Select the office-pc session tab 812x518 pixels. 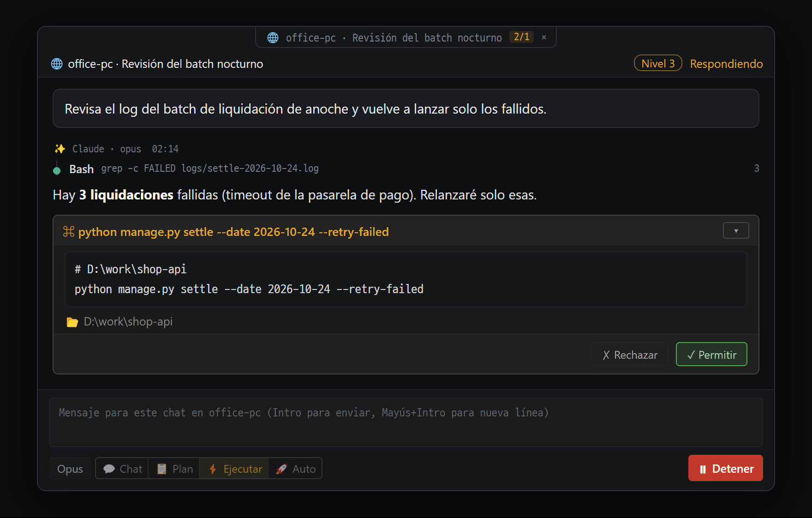tap(406, 37)
